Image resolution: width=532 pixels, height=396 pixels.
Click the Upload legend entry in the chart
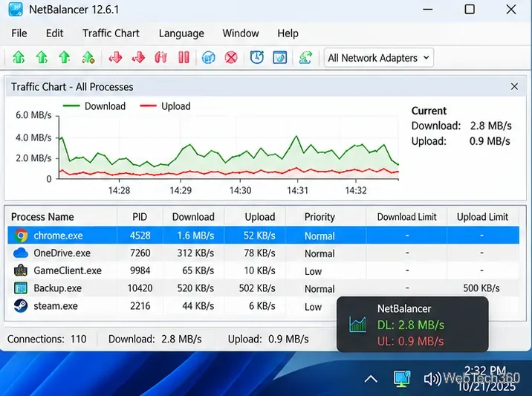[x=165, y=106]
